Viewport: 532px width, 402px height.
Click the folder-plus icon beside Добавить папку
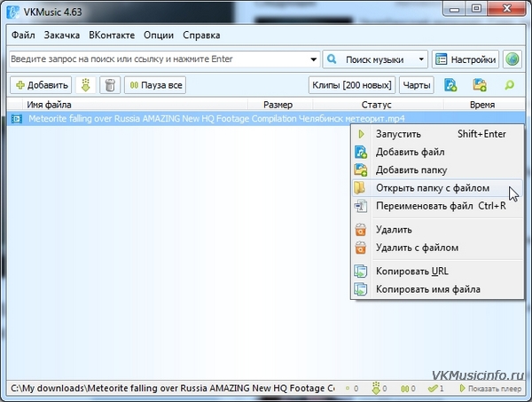tap(361, 170)
